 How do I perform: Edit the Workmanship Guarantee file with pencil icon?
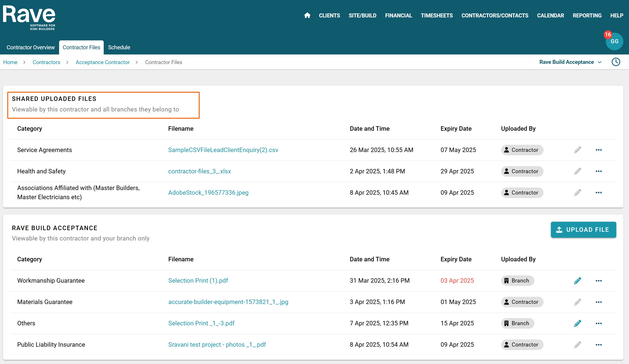tap(577, 281)
